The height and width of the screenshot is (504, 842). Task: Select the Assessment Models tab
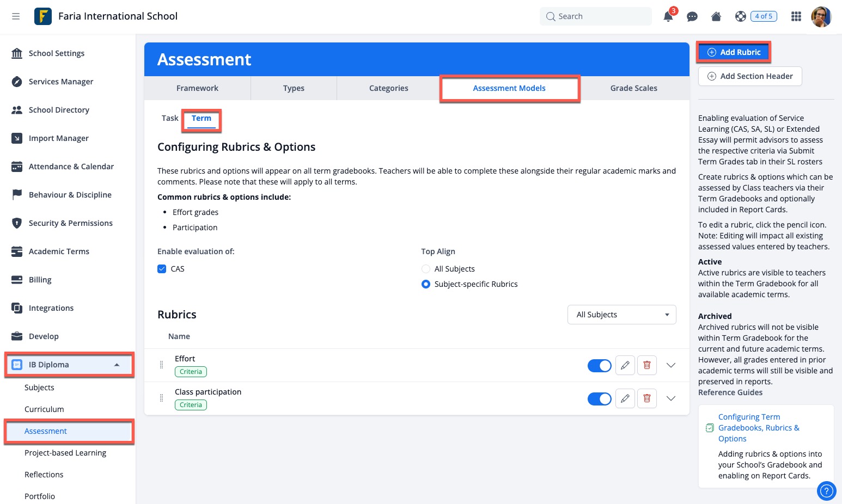tap(509, 88)
